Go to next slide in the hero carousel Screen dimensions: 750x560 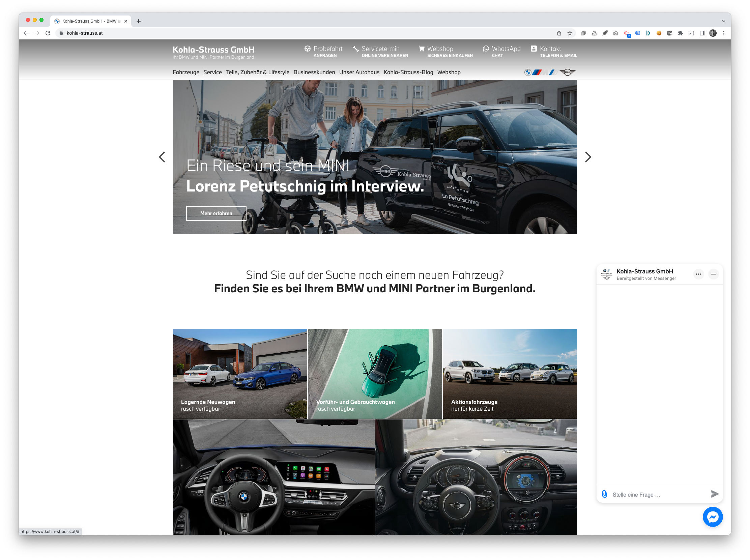(x=587, y=157)
